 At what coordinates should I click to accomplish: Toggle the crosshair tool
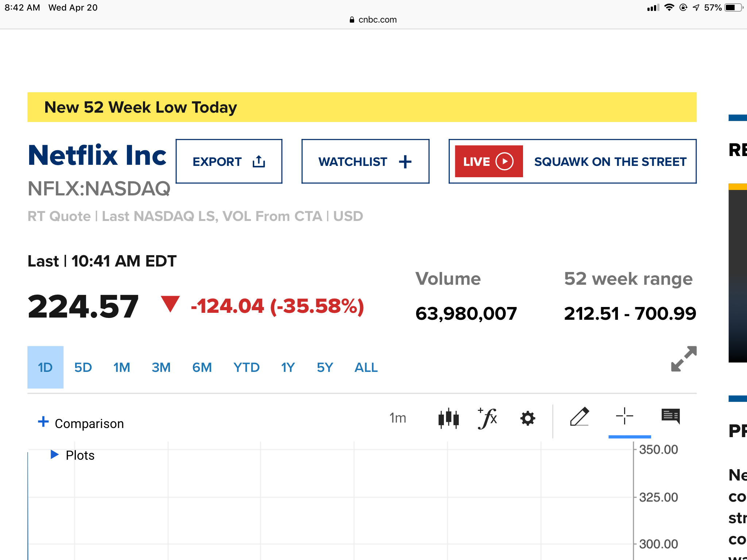624,416
